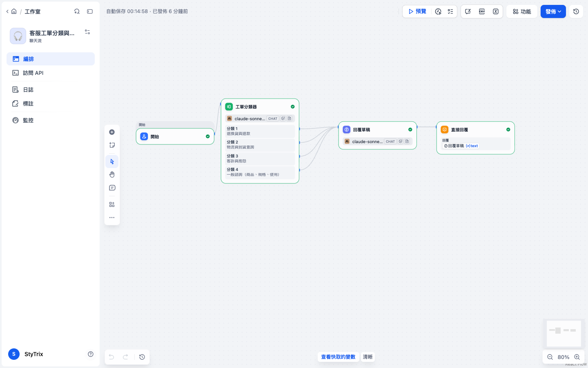The image size is (588, 368).
Task: Click the add node plus icon
Action: point(112,132)
